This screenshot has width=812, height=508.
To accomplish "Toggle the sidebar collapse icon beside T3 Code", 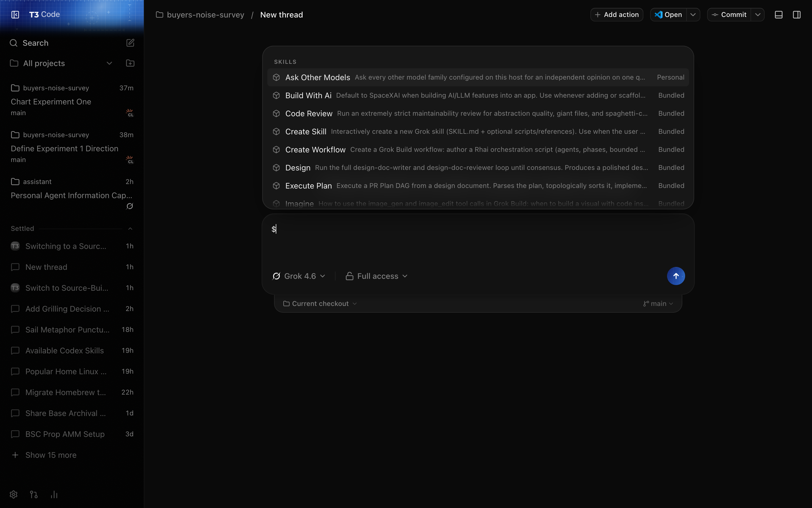I will click(x=15, y=14).
